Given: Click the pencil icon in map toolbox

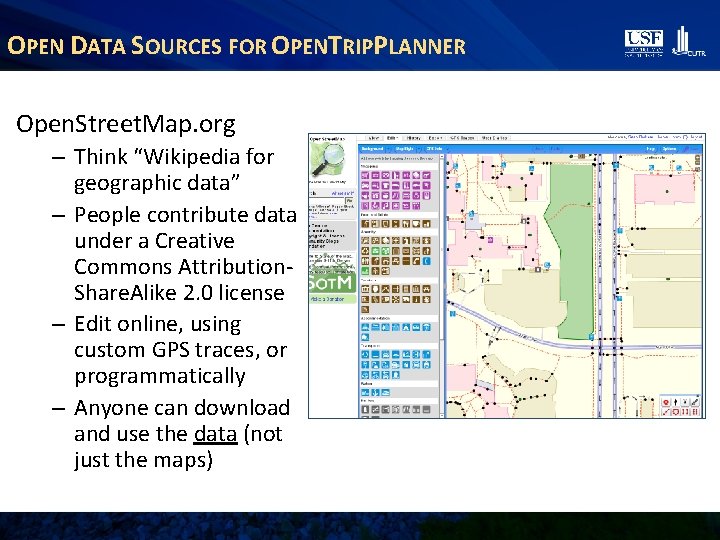Looking at the screenshot, I should (695, 402).
